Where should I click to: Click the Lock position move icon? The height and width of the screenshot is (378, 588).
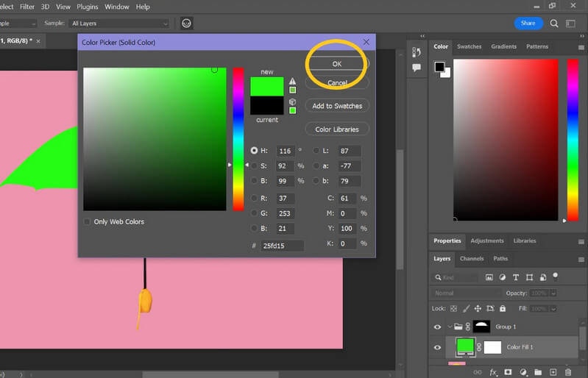click(478, 308)
